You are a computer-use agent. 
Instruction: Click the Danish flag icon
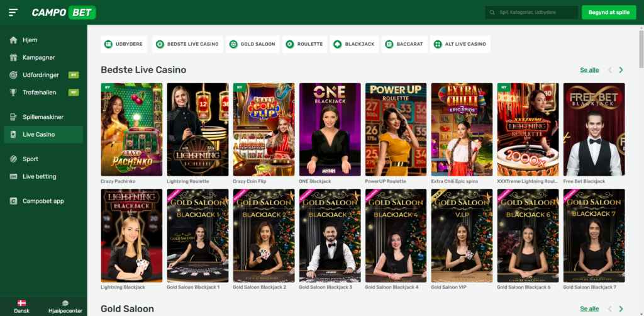(22, 303)
